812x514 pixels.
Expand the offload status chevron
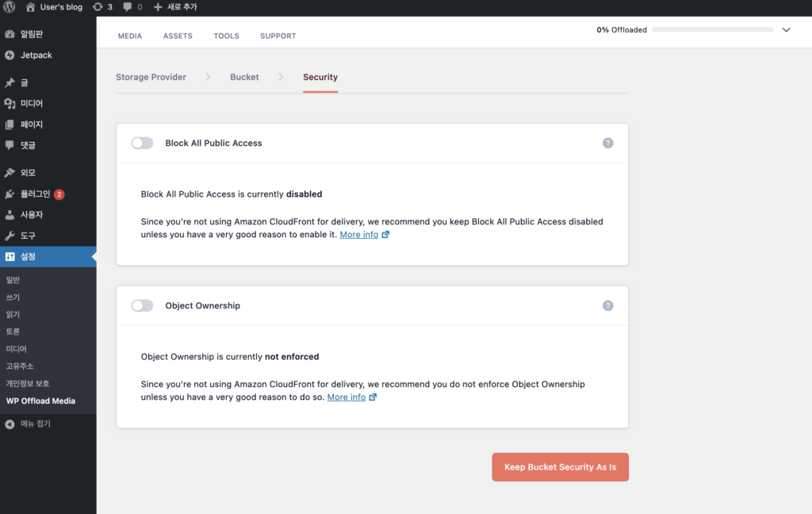tap(786, 30)
